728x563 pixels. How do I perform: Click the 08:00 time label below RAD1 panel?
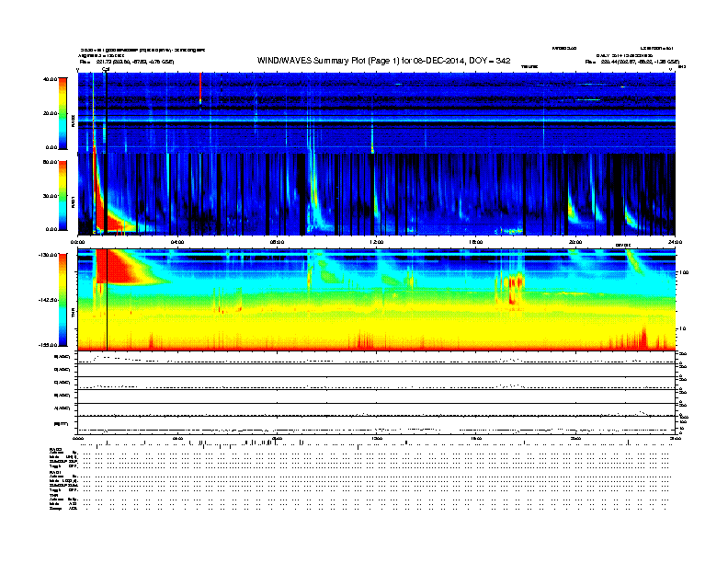pos(277,242)
